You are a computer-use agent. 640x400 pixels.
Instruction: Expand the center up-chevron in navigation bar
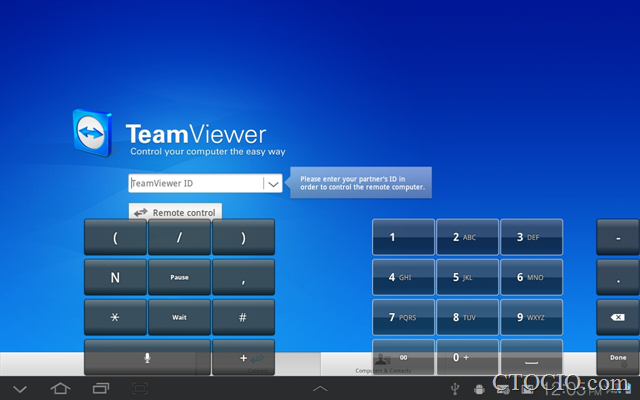click(320, 389)
